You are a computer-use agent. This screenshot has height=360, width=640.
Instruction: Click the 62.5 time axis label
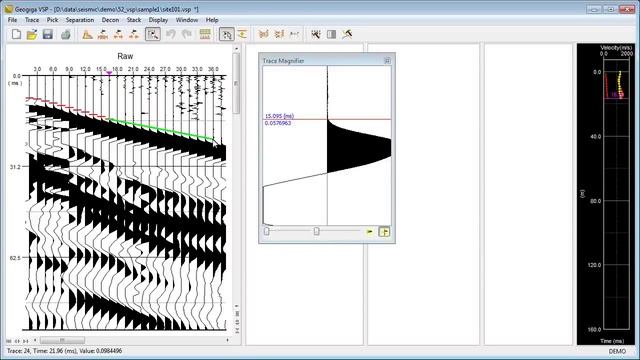pos(15,258)
